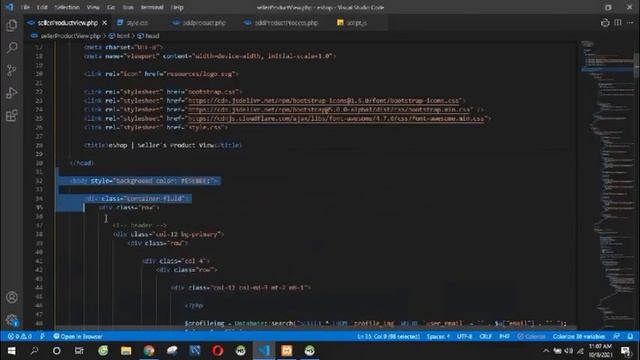640x360 pixels.
Task: Change file encoding UTF-8
Action: [x=464, y=336]
